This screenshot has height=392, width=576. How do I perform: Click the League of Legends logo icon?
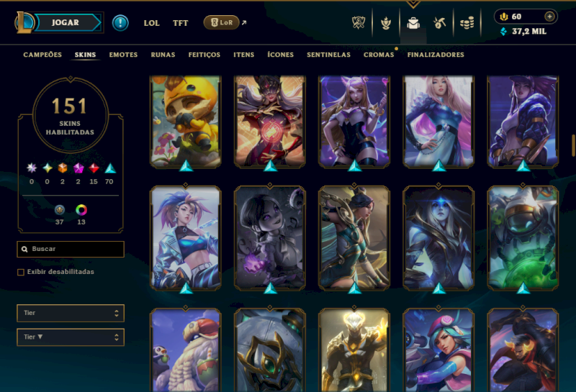24,22
